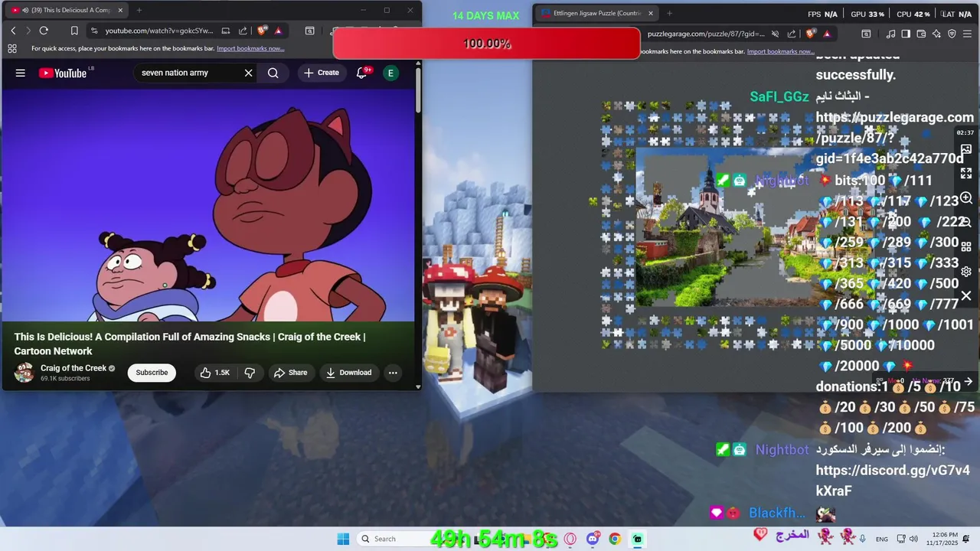
Task: Click the youtube.com address bar
Action: [159, 31]
